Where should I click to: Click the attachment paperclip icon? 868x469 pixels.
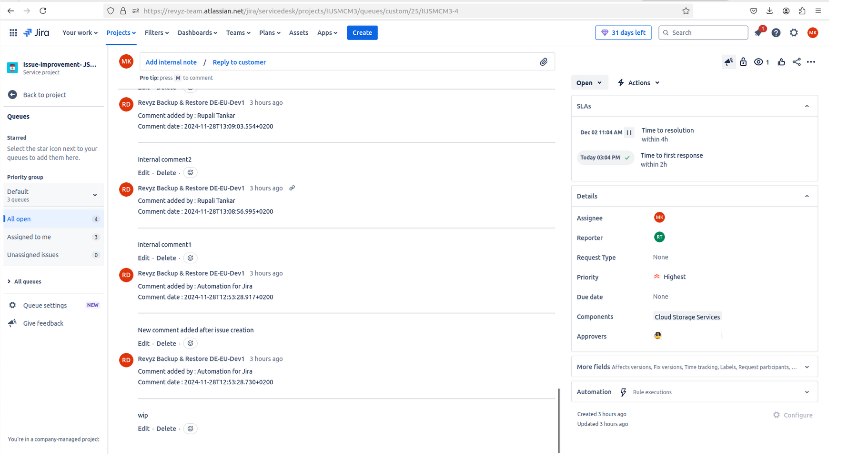tap(543, 62)
